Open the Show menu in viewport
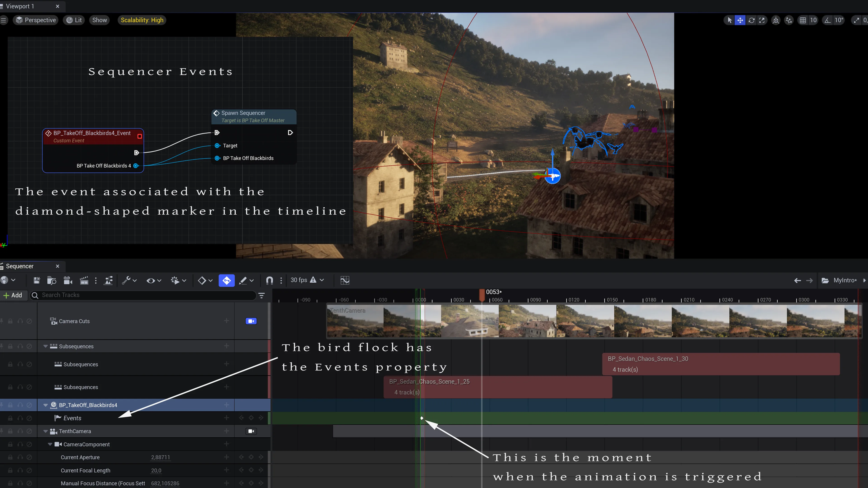Viewport: 868px width, 488px height. [99, 20]
